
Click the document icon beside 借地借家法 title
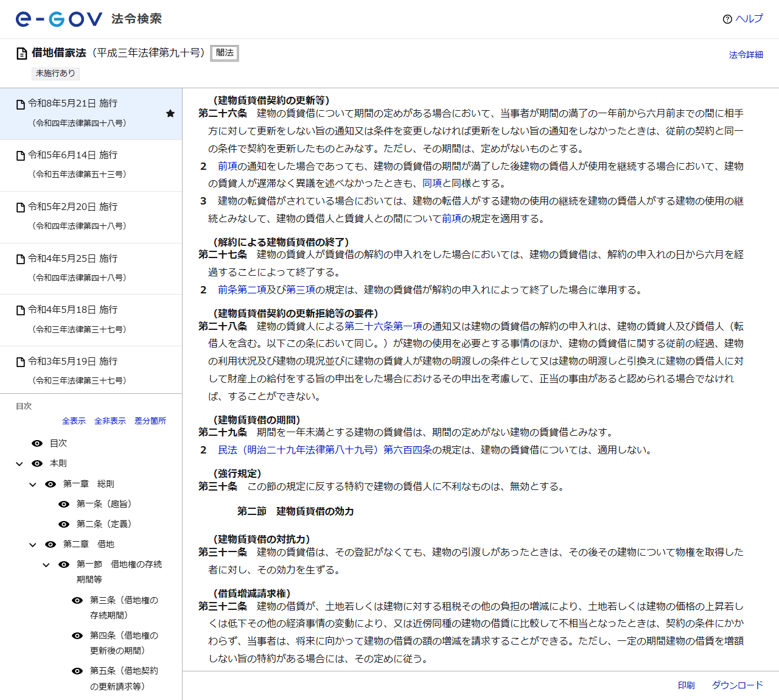click(21, 54)
